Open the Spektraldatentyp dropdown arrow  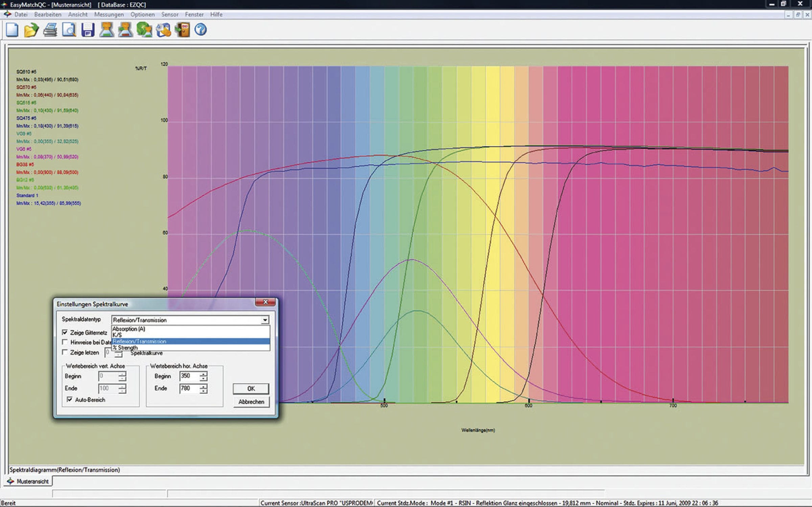point(265,320)
